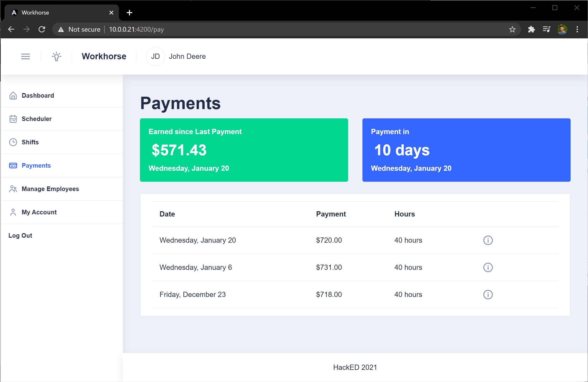The image size is (588, 382).
Task: Open the Dashboard page in sidebar
Action: (x=37, y=95)
